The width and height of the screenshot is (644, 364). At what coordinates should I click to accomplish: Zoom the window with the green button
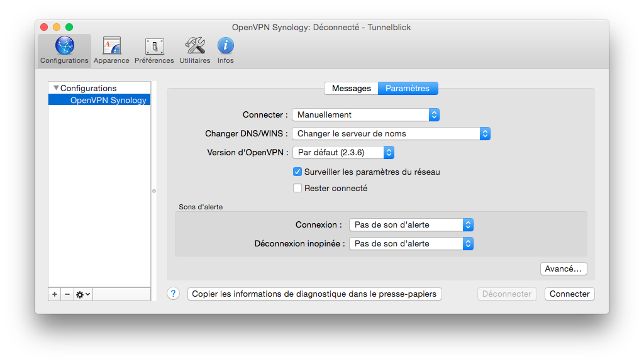pyautogui.click(x=69, y=27)
